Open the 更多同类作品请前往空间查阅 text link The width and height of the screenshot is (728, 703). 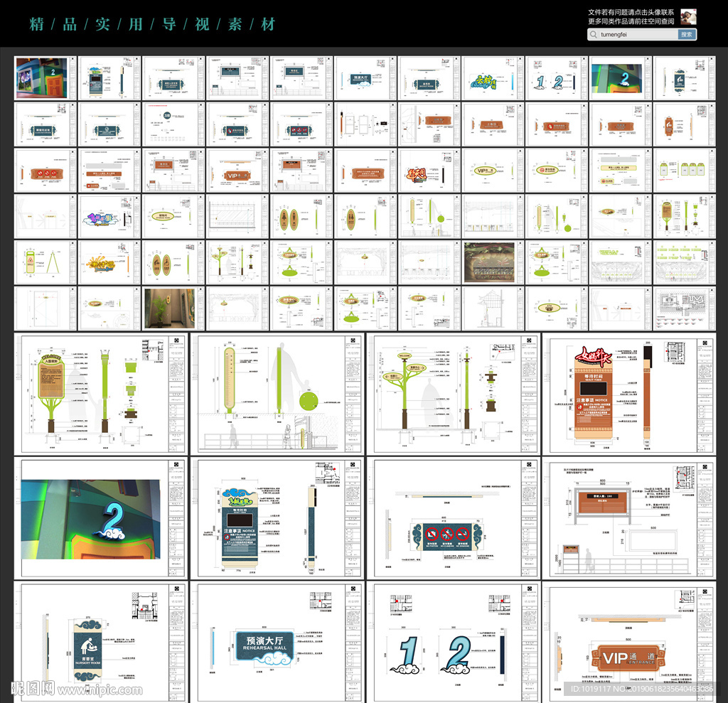coord(631,21)
